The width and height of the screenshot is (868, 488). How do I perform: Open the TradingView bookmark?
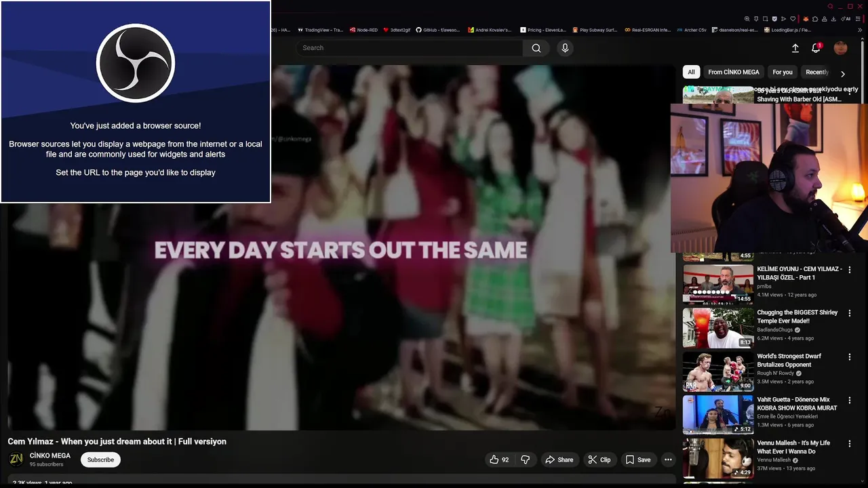321,30
